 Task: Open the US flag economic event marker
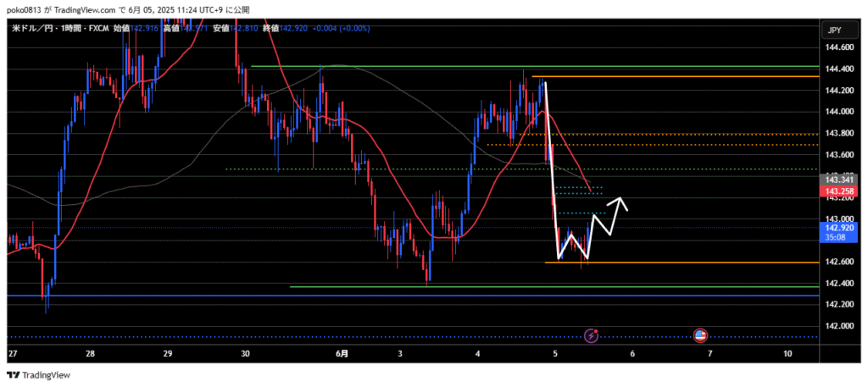(700, 336)
